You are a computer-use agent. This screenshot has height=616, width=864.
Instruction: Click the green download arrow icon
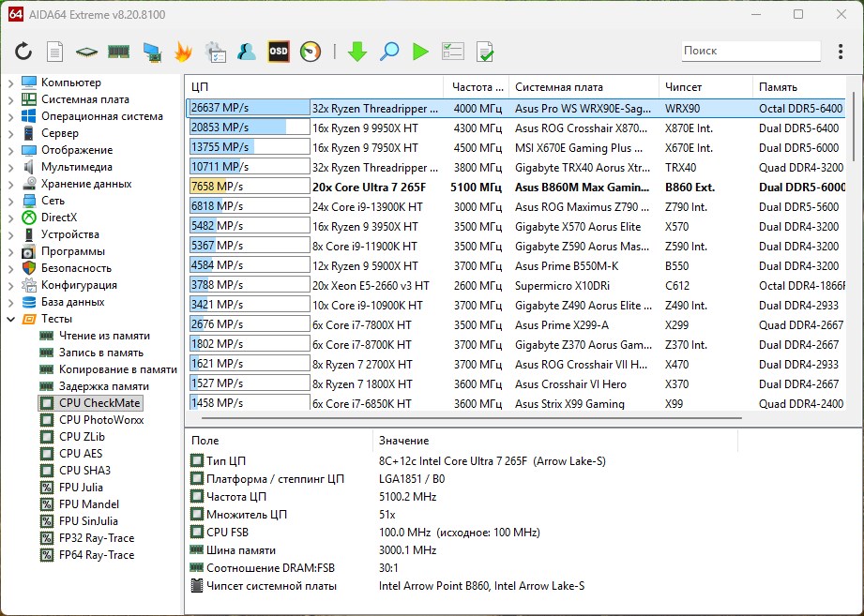point(356,52)
